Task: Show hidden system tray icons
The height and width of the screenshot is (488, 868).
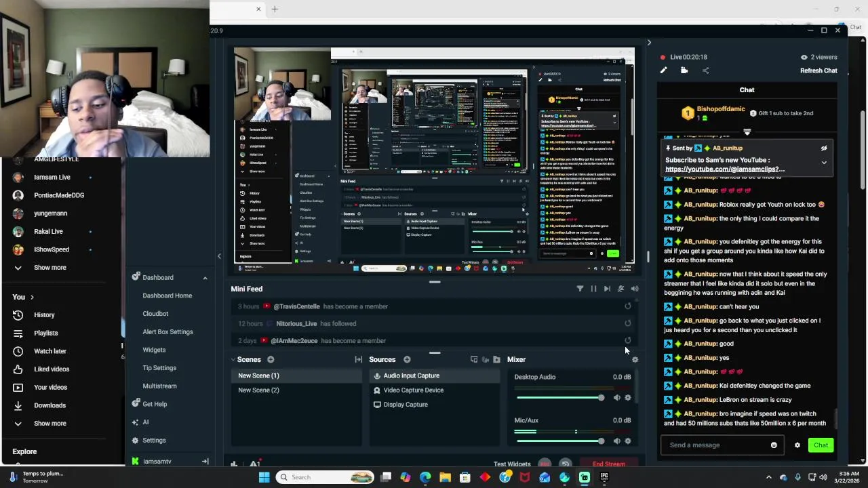Action: 768,477
